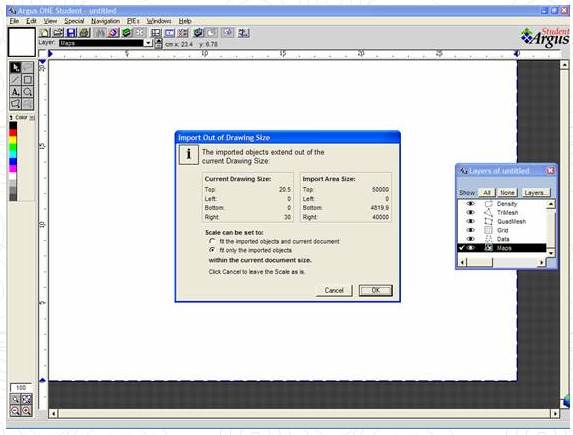
Task: Select the rectangle drawing tool
Action: pyautogui.click(x=27, y=80)
